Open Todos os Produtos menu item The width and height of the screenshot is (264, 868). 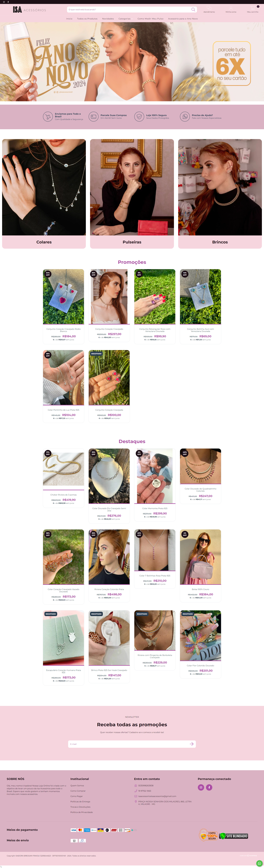point(87,19)
